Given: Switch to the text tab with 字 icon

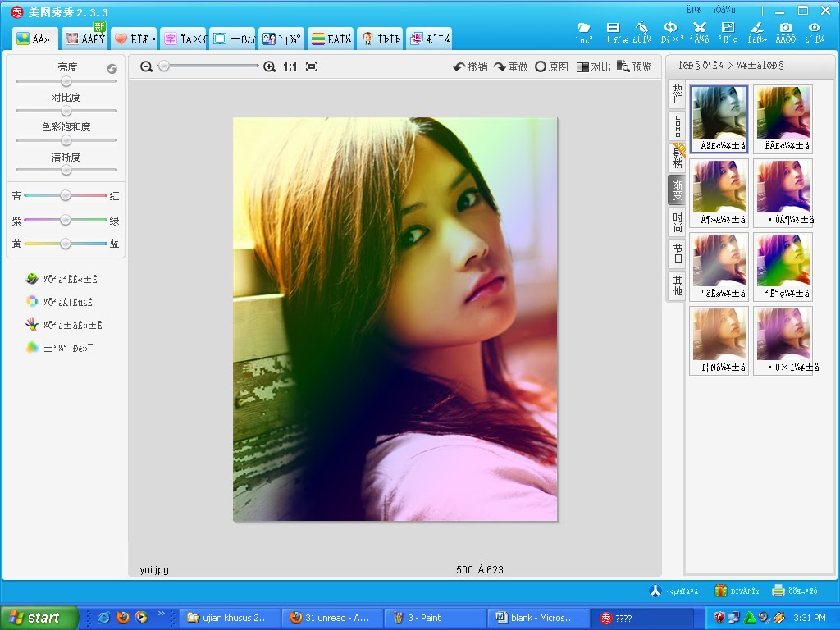Looking at the screenshot, I should point(184,39).
